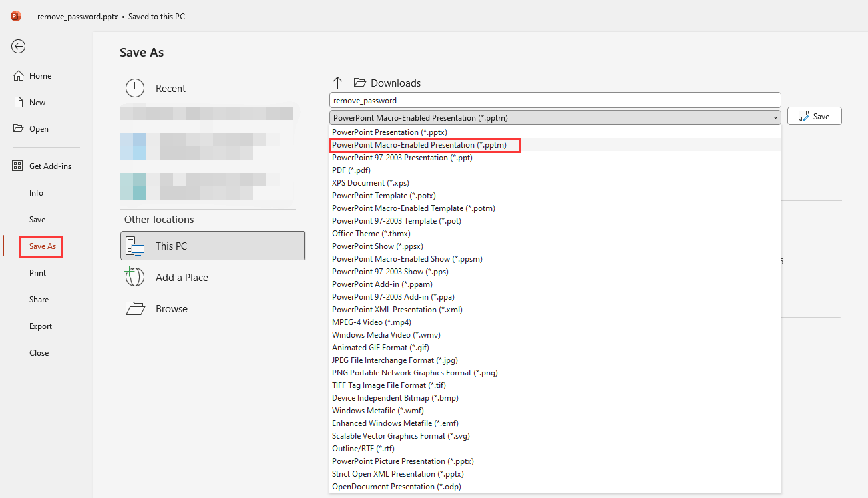Open the Export page
Image resolution: width=868 pixels, height=498 pixels.
pyautogui.click(x=41, y=326)
